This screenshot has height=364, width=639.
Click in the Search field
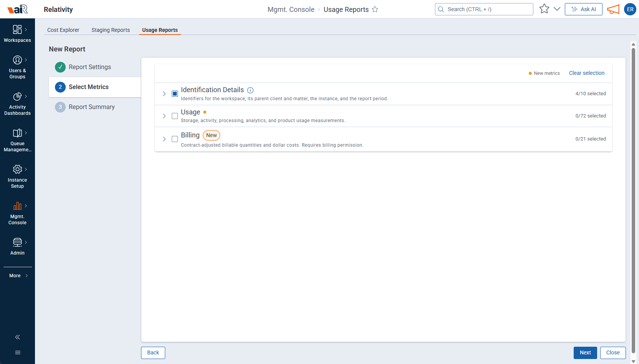(x=484, y=9)
